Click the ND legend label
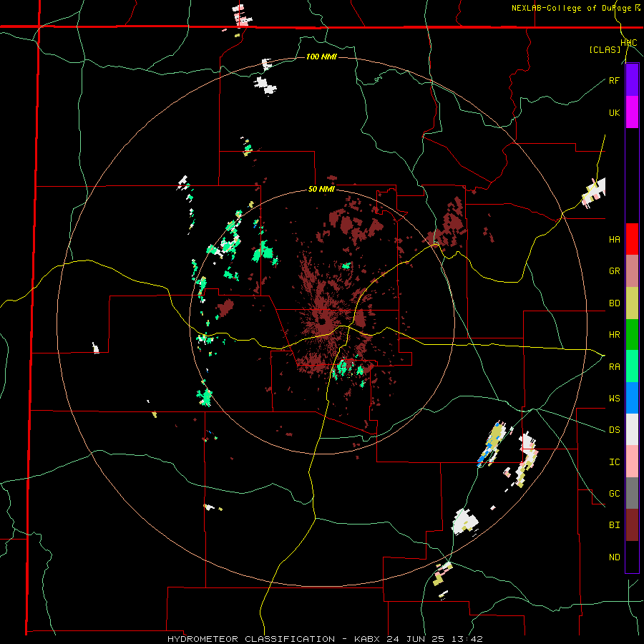The image size is (644, 644). tap(614, 557)
